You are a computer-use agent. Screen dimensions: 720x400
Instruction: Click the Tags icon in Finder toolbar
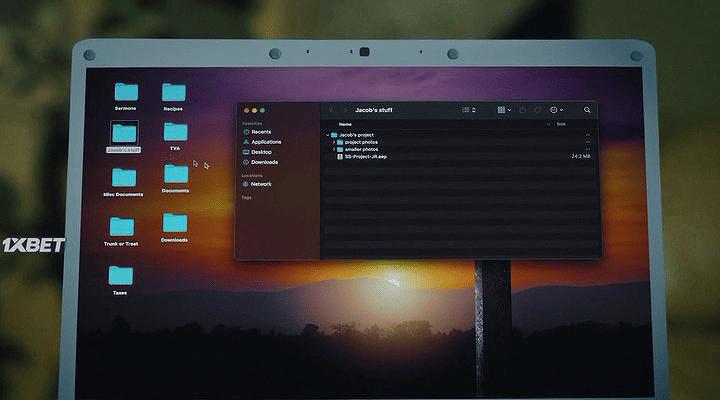pos(537,110)
